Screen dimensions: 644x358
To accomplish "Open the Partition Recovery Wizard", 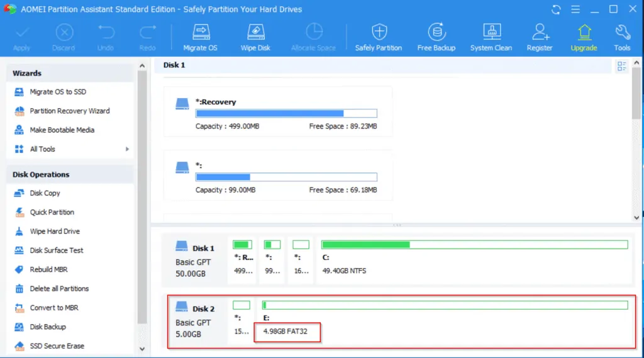I will [x=69, y=111].
